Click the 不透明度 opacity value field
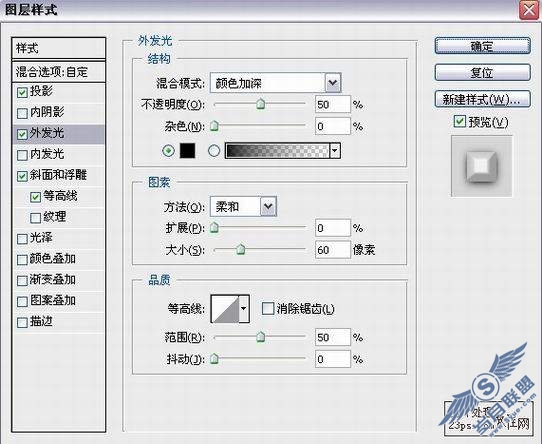This screenshot has width=542, height=444. coord(333,104)
